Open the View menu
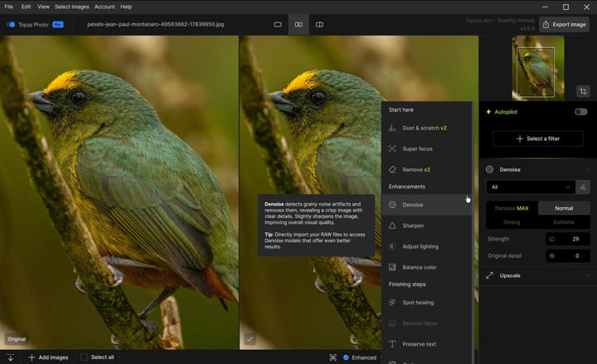597x364 pixels. click(x=43, y=7)
